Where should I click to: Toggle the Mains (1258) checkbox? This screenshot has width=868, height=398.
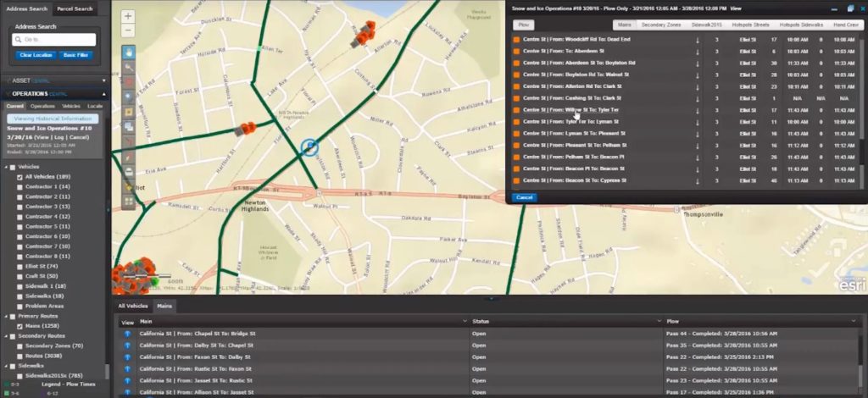point(21,325)
